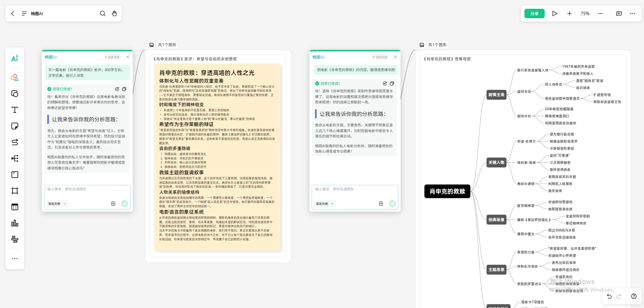644x308 pixels.
Task: Select the central node 肖申克的救赎
Action: pyautogui.click(x=447, y=191)
